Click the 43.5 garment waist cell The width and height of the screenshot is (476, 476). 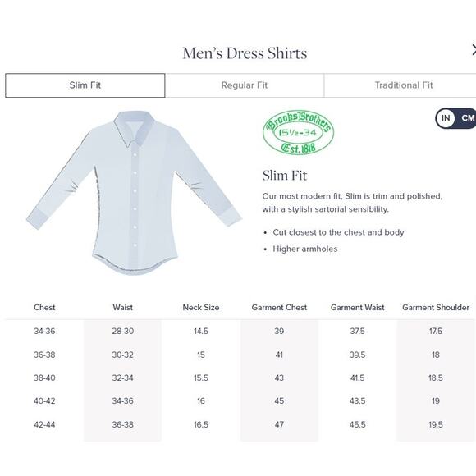click(x=357, y=401)
